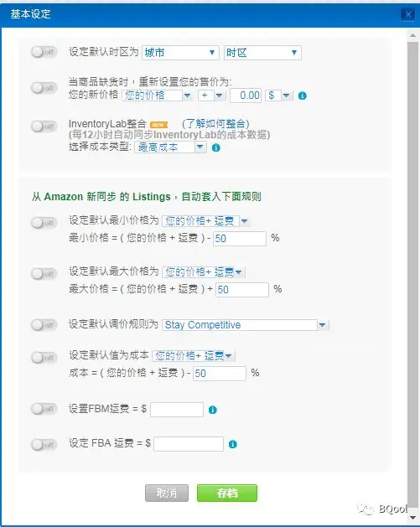Click info icon next to 最高成本 dropdown
Screen dimensions: 420x527
(x=216, y=147)
